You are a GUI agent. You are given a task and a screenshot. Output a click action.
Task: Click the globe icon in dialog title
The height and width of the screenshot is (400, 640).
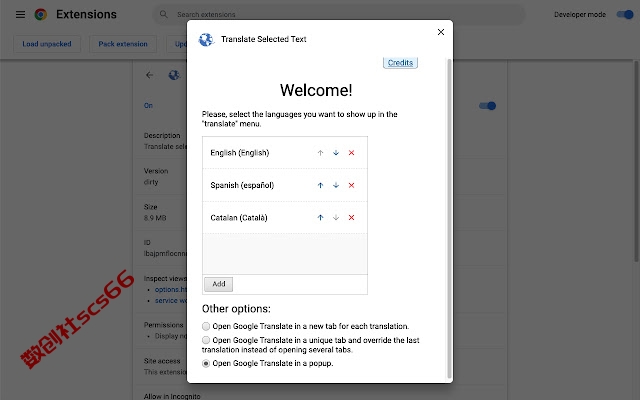[x=206, y=40]
